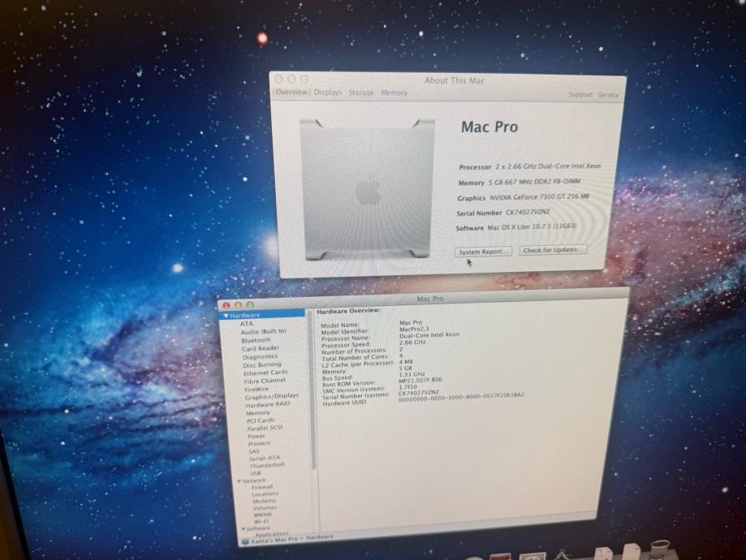Select USB in the sidebar
Screen dimensions: 746x560
(x=256, y=473)
